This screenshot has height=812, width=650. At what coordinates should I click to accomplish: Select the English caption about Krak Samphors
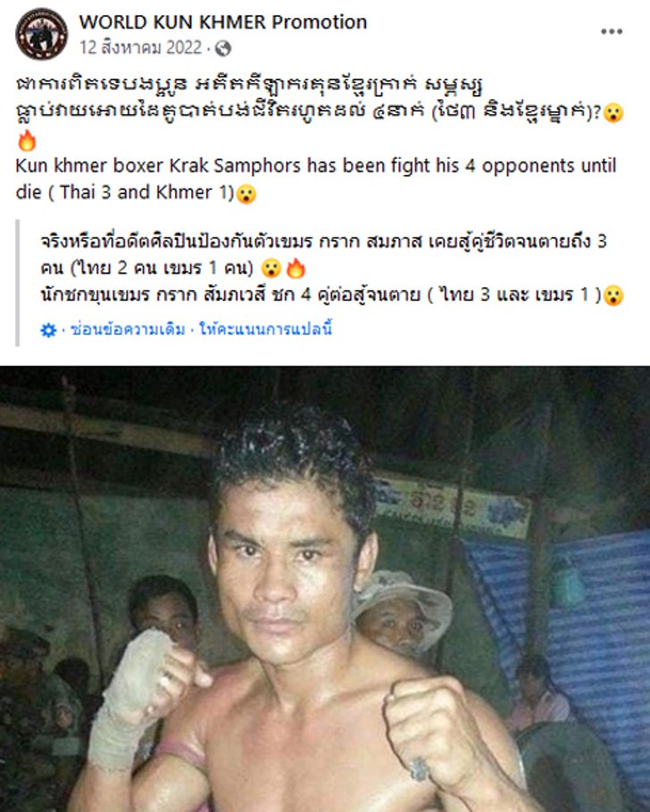(x=316, y=178)
